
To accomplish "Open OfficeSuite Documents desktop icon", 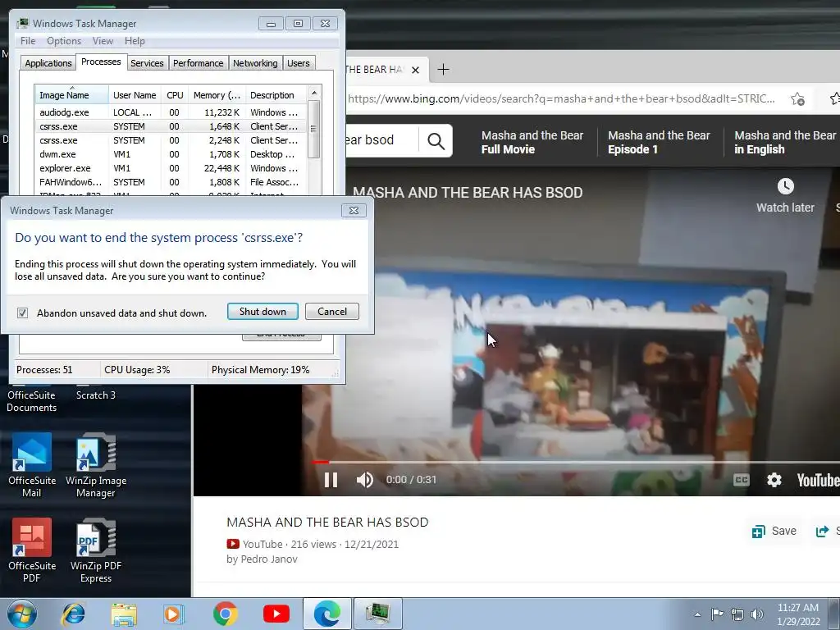I will 32,399.
